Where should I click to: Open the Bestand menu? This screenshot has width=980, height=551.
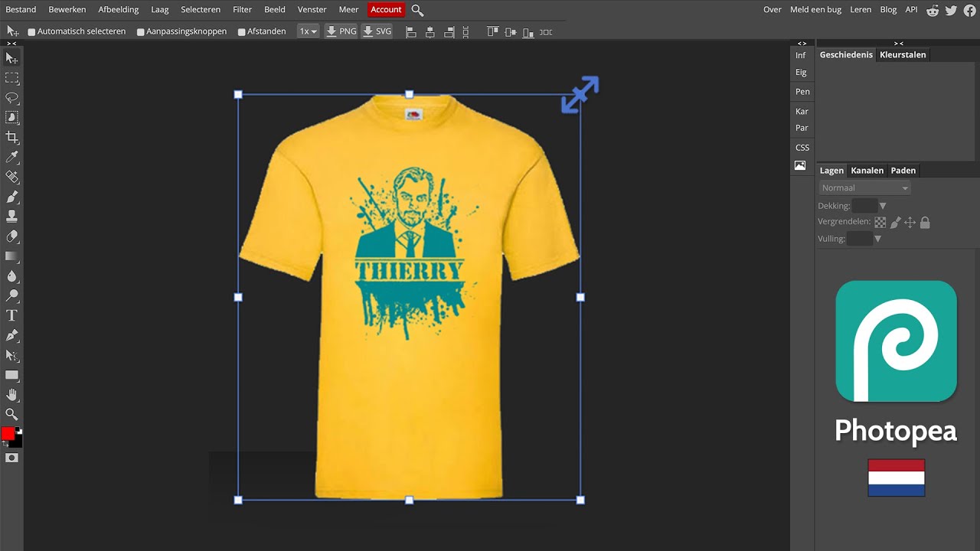coord(21,10)
